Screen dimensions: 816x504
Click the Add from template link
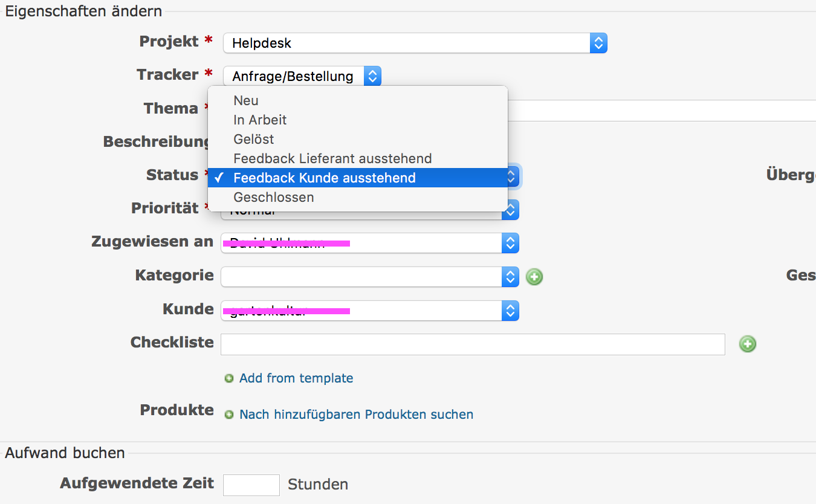coord(296,378)
